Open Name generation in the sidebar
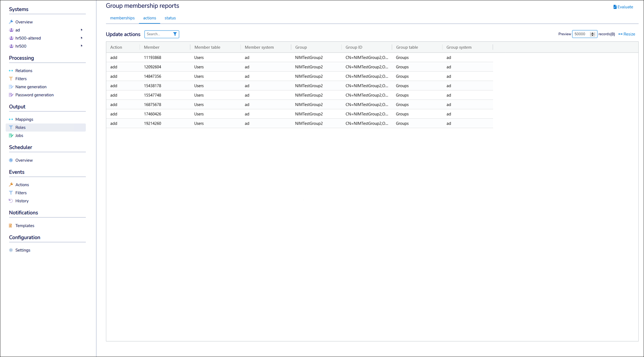Viewport: 644px width, 357px height. point(31,87)
